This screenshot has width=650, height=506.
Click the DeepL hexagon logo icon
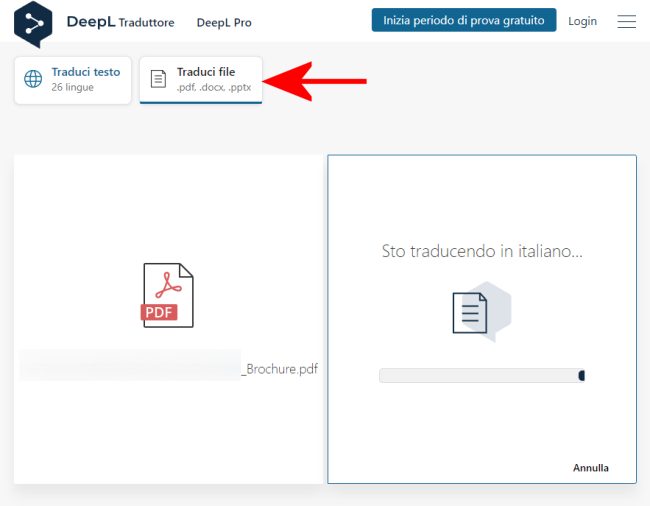[x=33, y=24]
